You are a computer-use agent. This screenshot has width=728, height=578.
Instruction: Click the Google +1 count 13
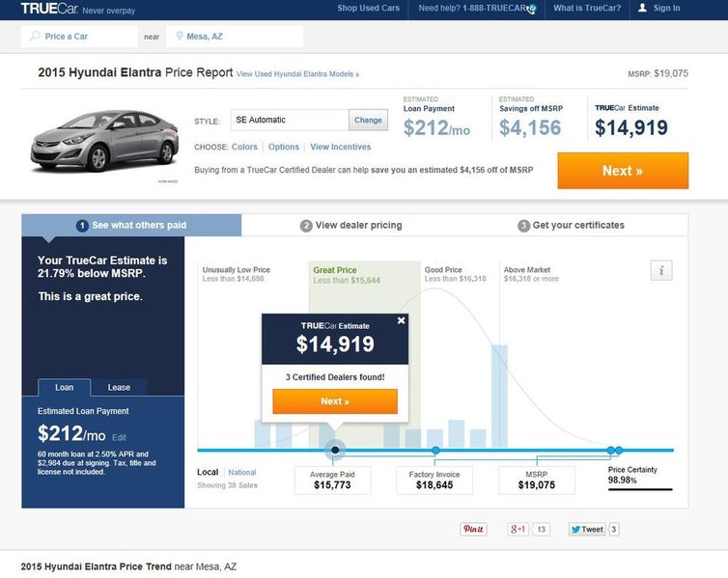click(x=542, y=529)
